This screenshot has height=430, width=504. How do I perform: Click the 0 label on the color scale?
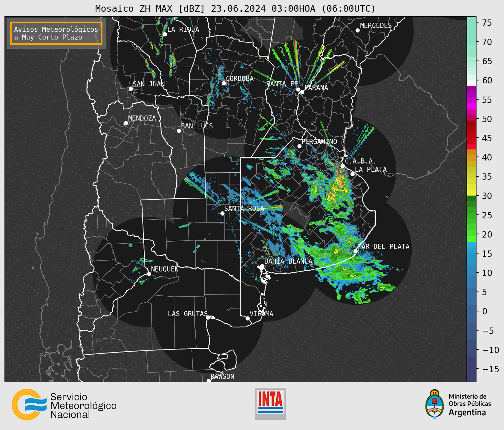pyautogui.click(x=485, y=311)
